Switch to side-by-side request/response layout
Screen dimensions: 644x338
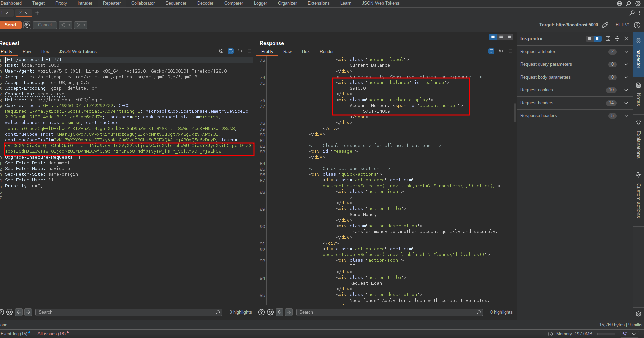pyautogui.click(x=493, y=37)
